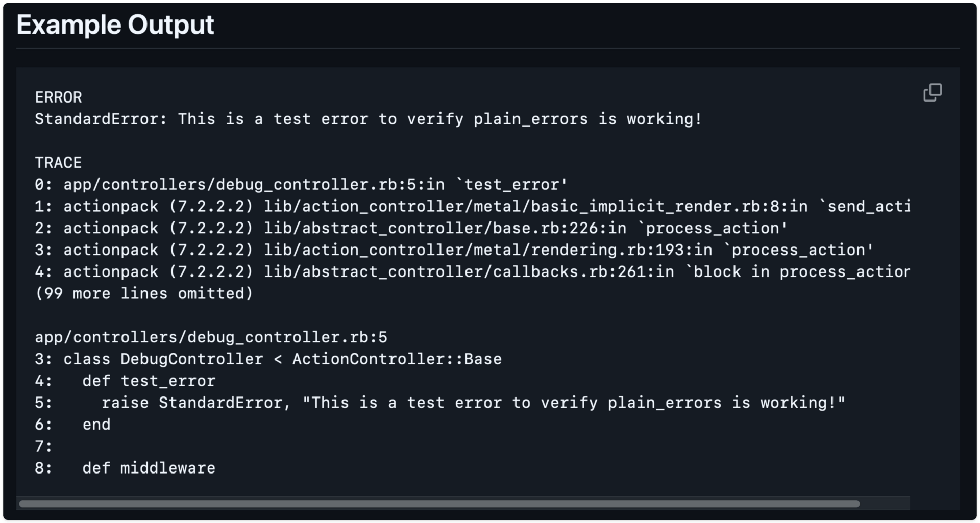Image resolution: width=980 pixels, height=523 pixels.
Task: Click source line 4 def test_error
Action: click(126, 381)
